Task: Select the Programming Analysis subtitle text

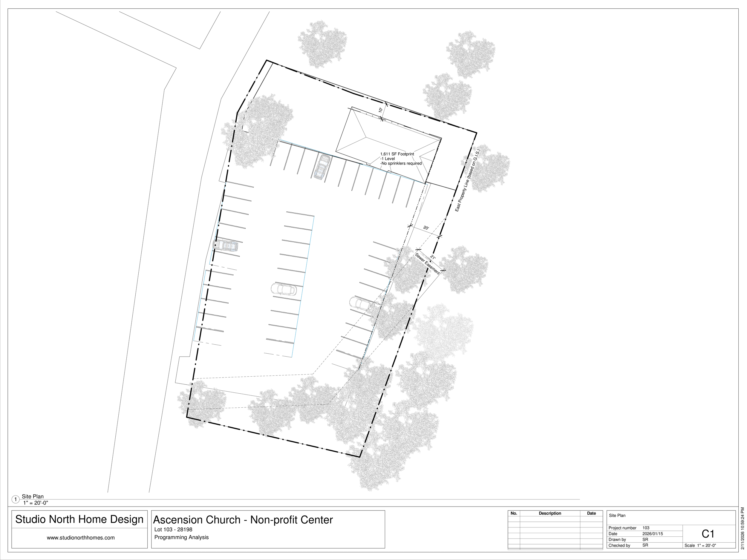Action: [181, 537]
